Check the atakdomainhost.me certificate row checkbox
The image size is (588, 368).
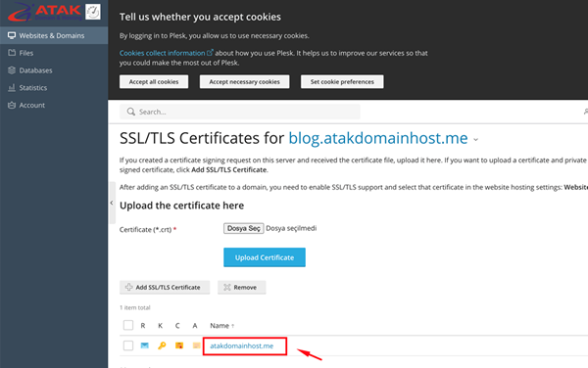pyautogui.click(x=128, y=345)
